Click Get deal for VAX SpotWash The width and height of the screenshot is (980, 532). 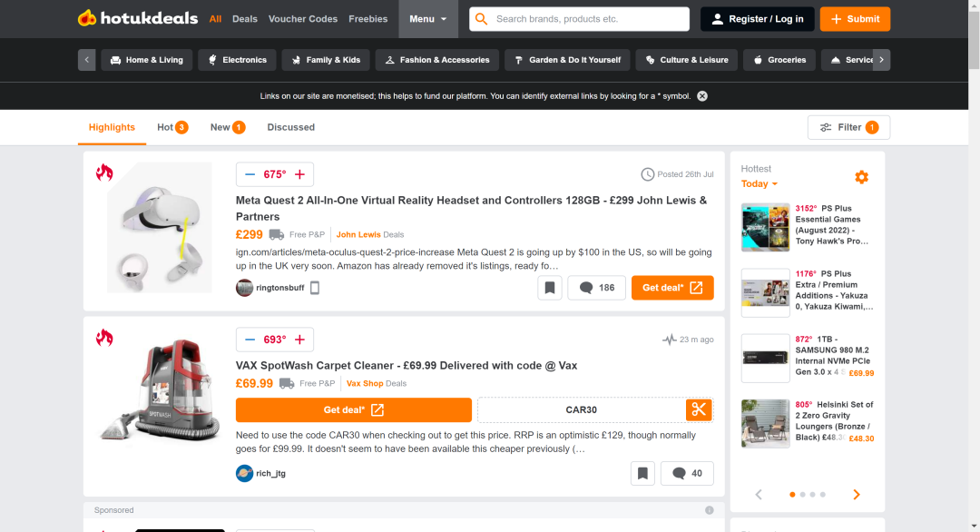click(354, 410)
